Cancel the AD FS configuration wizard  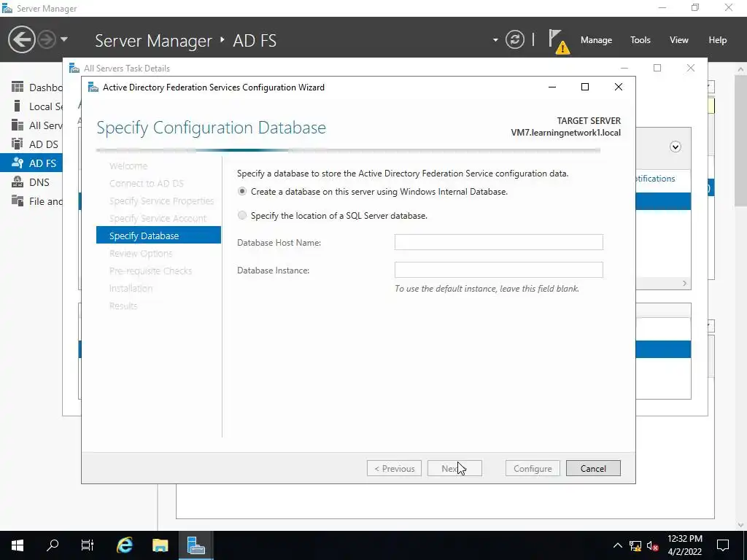[593, 468]
